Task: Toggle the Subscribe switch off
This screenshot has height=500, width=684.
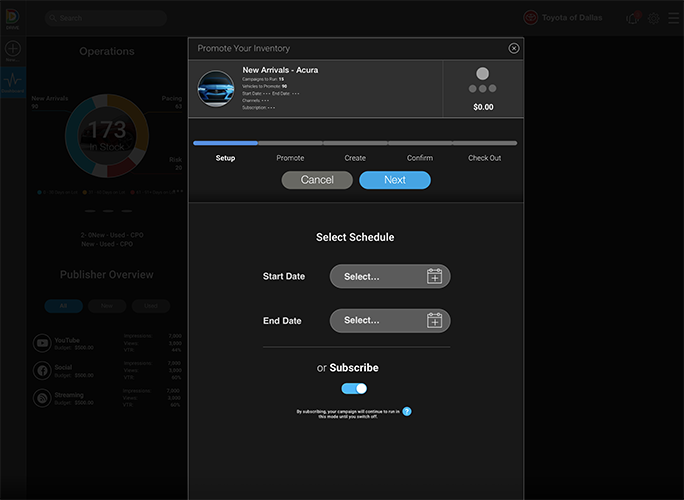Action: (354, 388)
